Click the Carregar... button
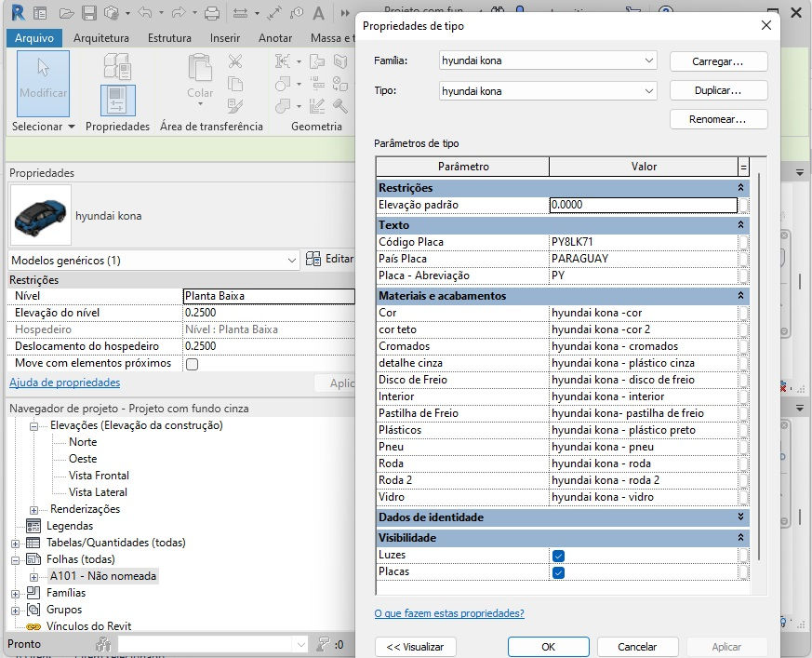 [x=718, y=61]
